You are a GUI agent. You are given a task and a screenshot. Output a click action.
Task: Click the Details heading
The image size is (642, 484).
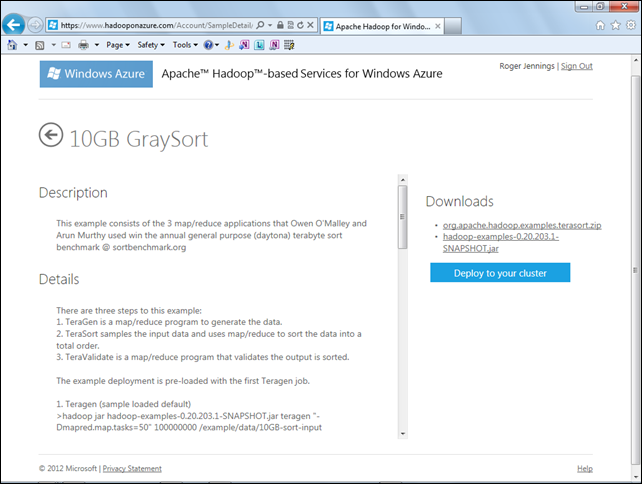pos(59,279)
